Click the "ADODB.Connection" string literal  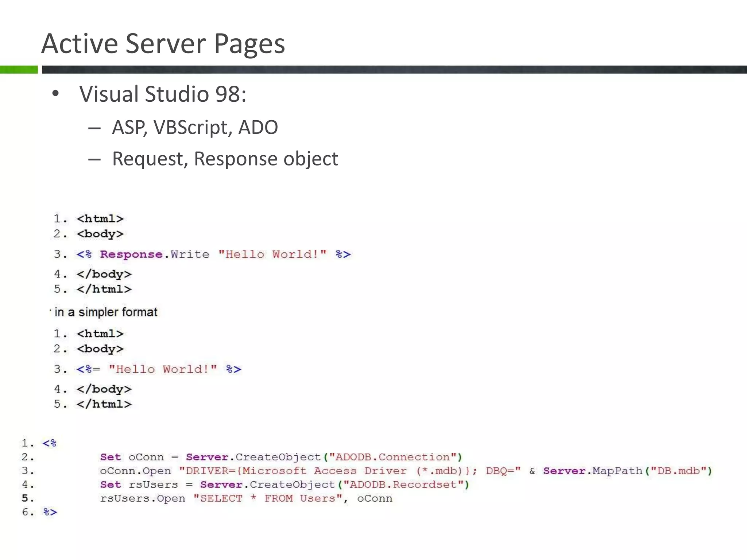393,457
